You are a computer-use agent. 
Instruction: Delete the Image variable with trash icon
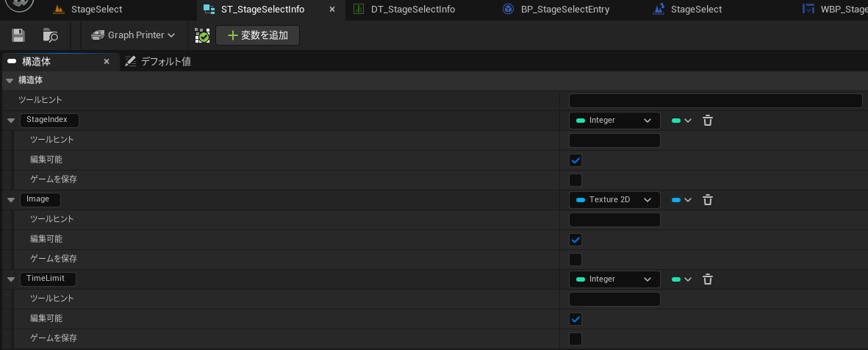pos(707,200)
